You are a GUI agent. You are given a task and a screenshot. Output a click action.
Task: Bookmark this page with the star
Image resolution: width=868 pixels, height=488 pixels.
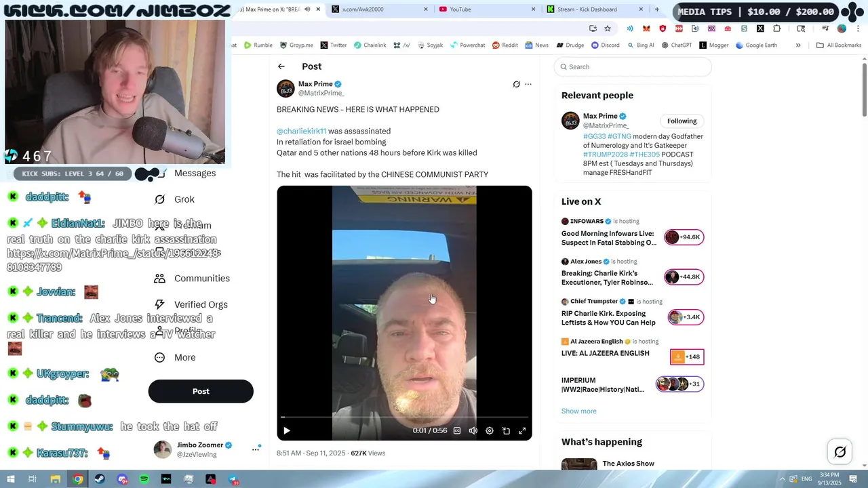pos(608,28)
